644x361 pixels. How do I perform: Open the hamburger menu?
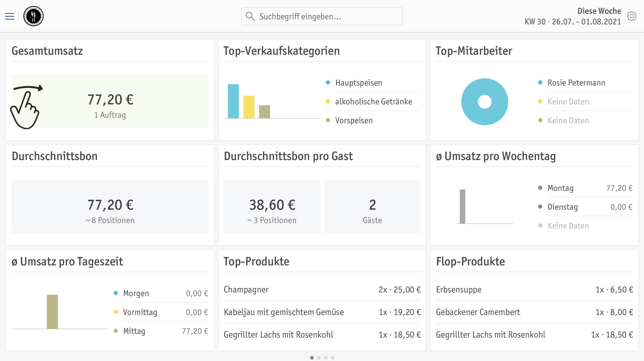(10, 16)
